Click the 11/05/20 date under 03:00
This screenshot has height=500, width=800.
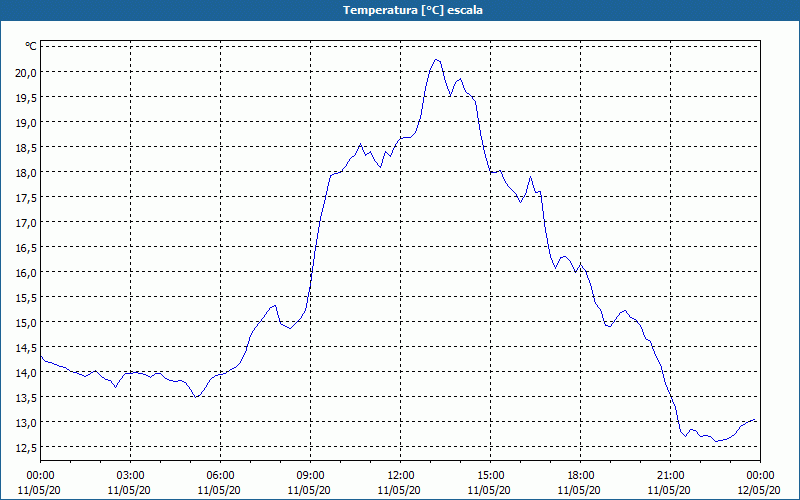click(129, 490)
